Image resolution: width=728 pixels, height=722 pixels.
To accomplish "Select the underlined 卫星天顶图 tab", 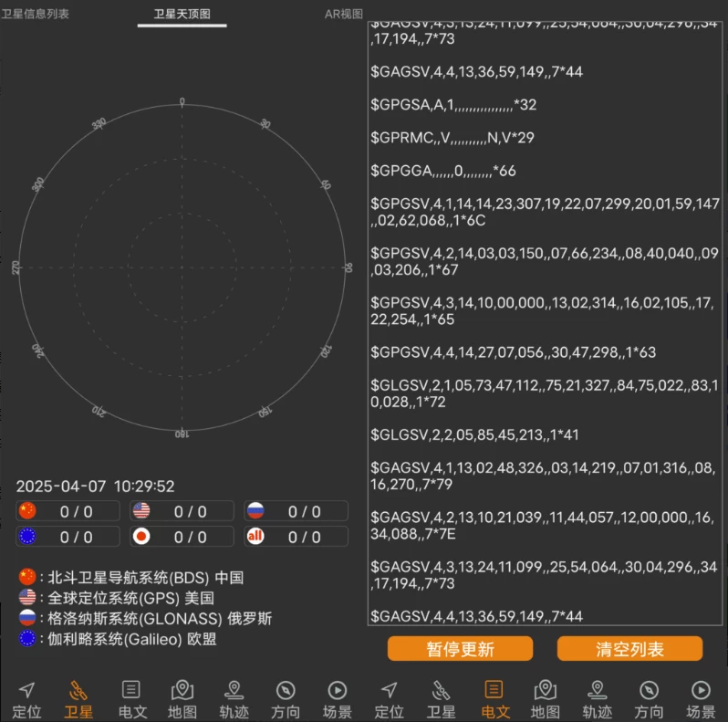I will coord(182,14).
